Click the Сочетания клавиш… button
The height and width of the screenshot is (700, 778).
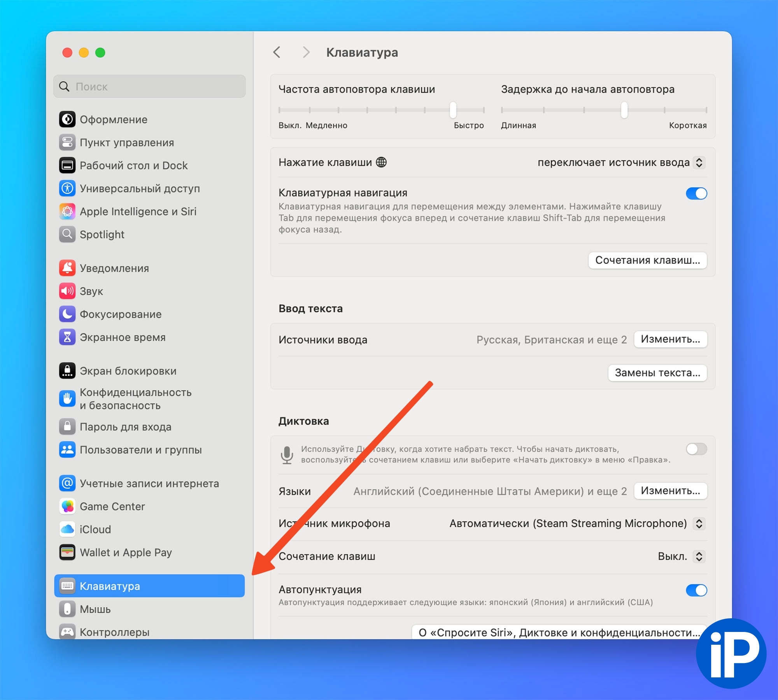click(647, 260)
